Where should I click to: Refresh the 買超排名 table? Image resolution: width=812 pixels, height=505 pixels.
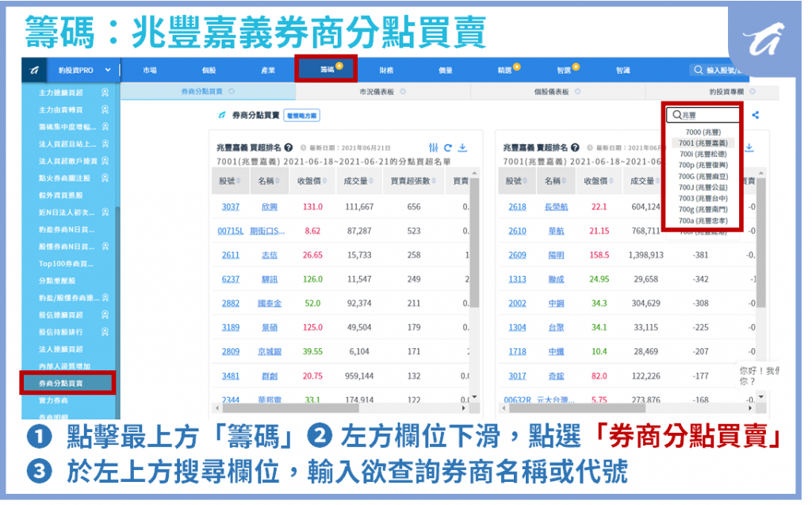(448, 147)
